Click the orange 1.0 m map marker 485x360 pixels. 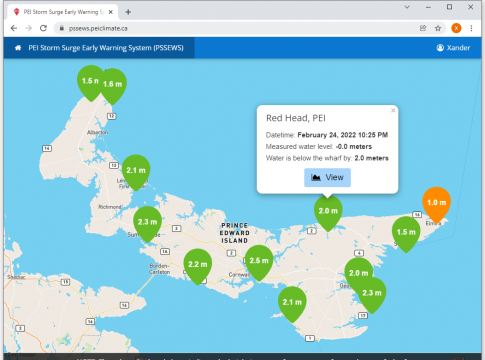click(x=436, y=203)
